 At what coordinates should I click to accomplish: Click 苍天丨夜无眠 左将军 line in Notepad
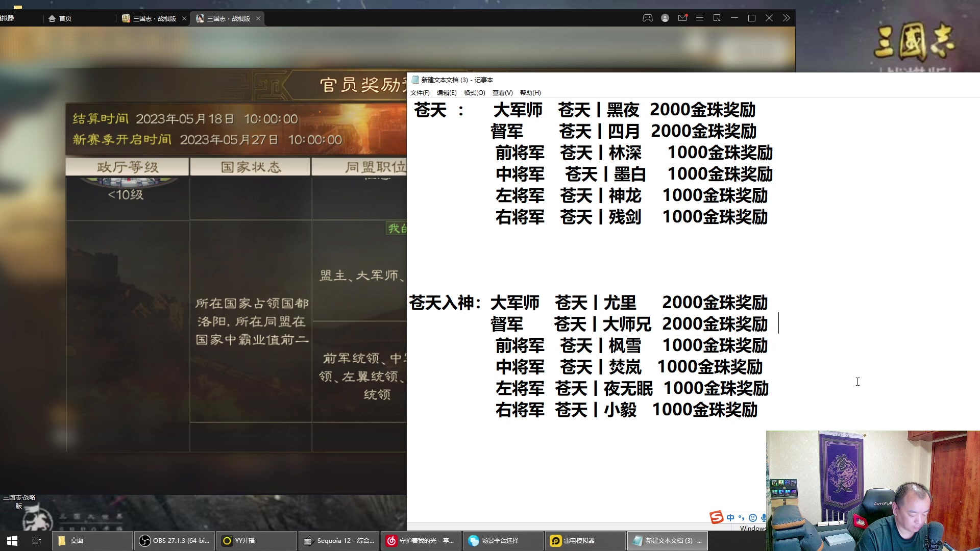click(632, 388)
